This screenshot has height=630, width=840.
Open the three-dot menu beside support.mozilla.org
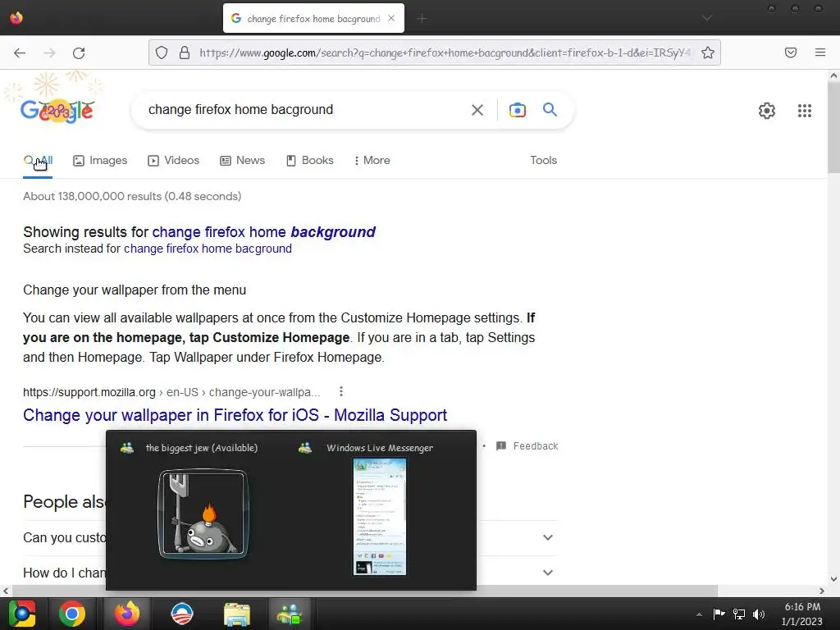(x=340, y=391)
